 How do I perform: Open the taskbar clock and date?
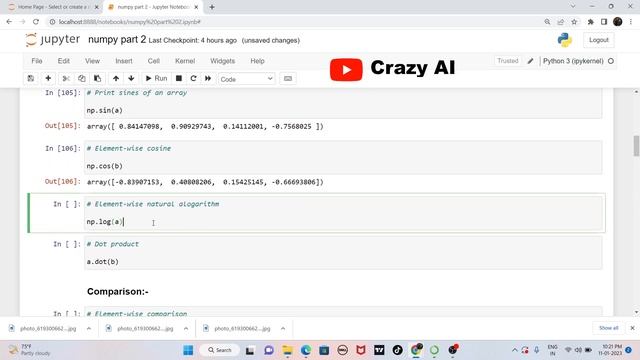610,350
